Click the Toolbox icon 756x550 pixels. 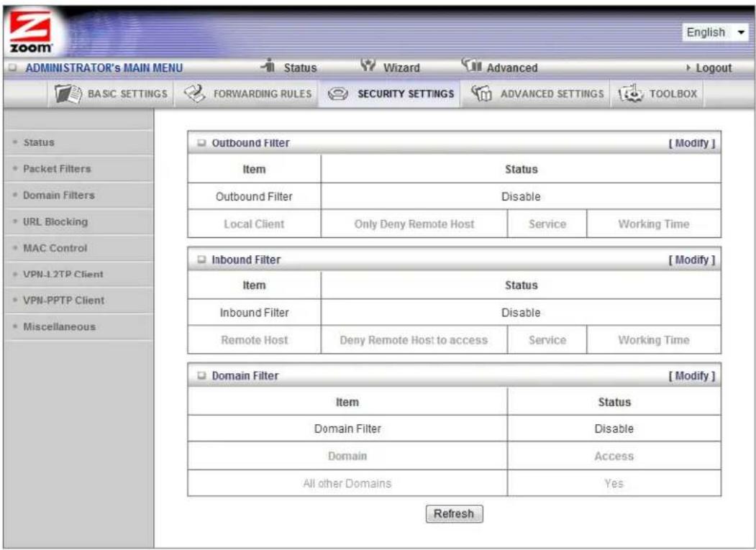click(x=631, y=93)
